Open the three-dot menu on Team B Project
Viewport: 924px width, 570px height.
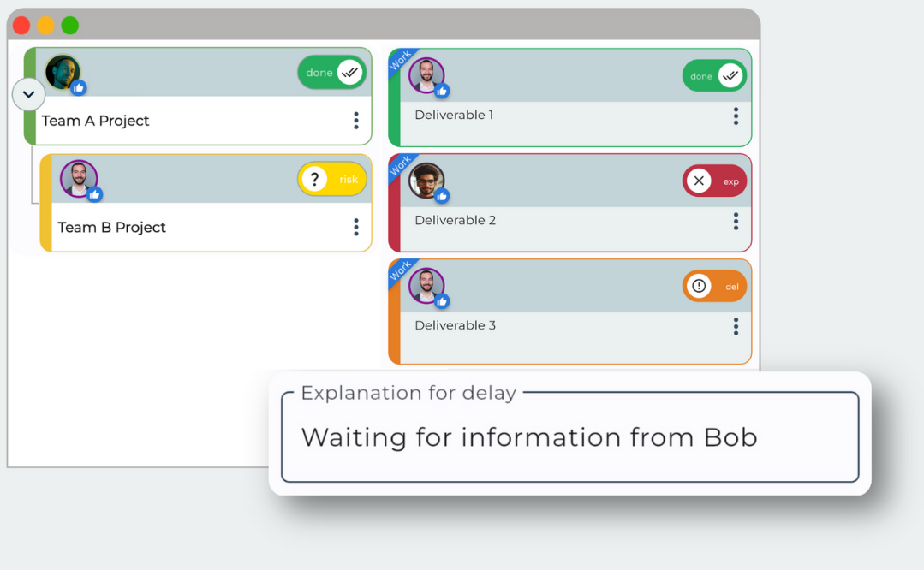click(x=356, y=227)
